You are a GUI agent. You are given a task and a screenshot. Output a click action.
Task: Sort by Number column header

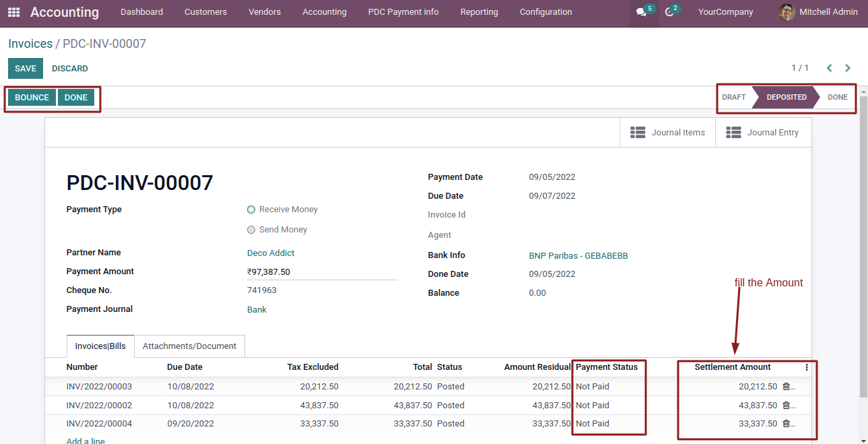click(x=82, y=367)
